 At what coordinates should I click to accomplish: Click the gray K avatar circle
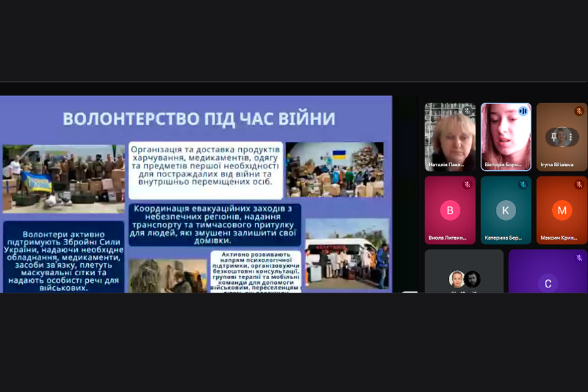(x=506, y=210)
